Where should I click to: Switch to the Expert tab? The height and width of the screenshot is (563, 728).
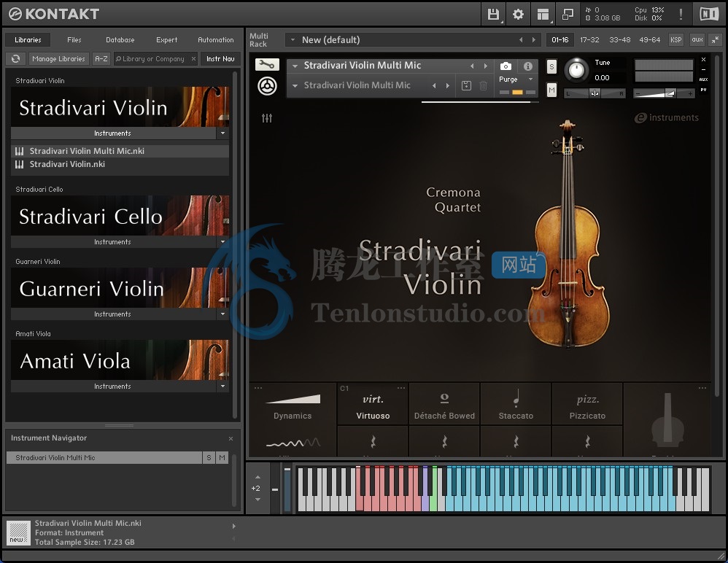tap(166, 40)
